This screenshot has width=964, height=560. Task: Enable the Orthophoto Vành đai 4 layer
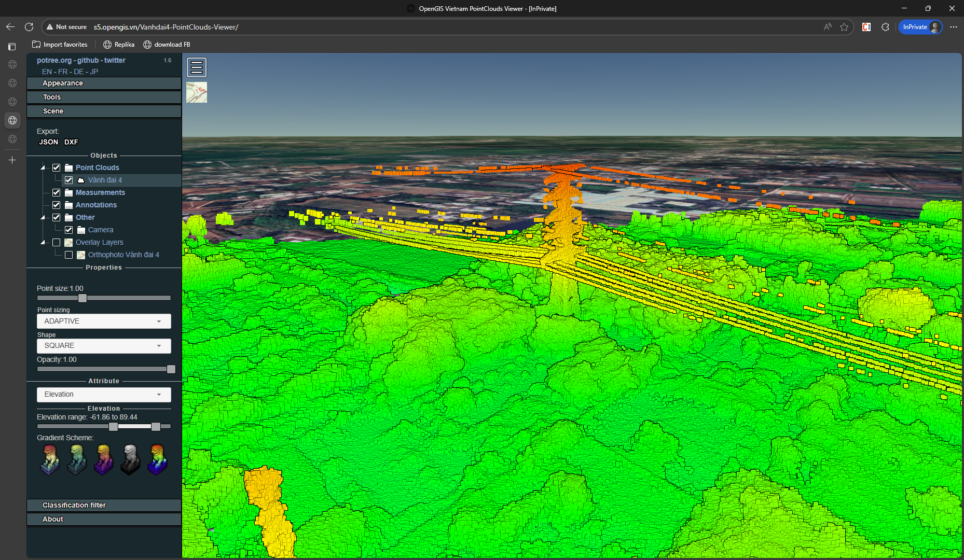[68, 255]
